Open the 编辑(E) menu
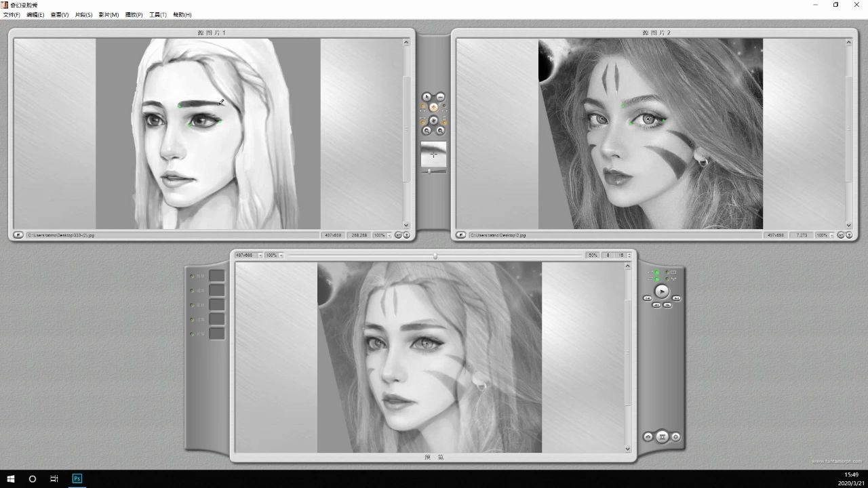Viewport: 868px width, 488px height. point(36,15)
